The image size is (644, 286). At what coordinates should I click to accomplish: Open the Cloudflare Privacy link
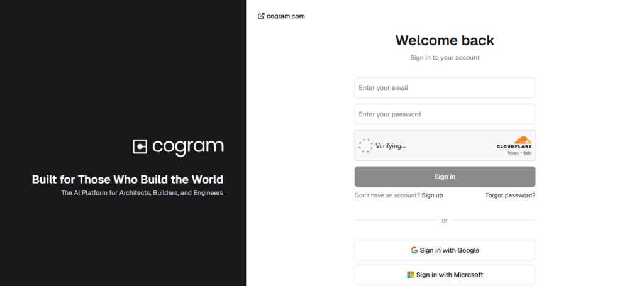(513, 153)
